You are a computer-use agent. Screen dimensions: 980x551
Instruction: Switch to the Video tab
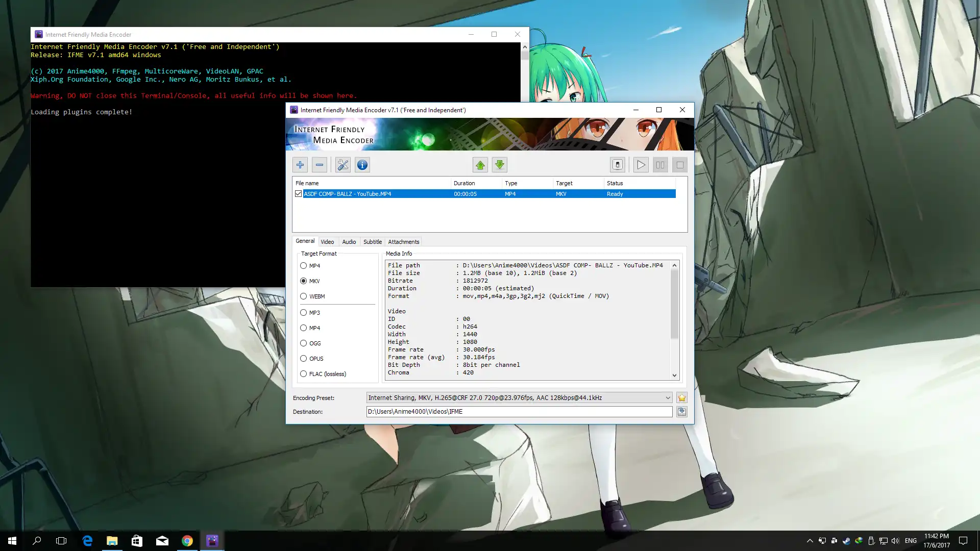point(327,242)
